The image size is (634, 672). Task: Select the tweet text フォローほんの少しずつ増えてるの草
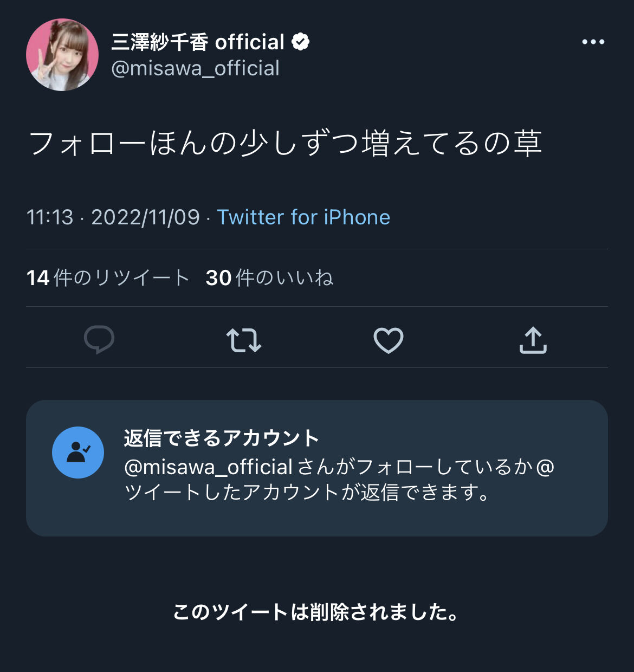point(285,143)
